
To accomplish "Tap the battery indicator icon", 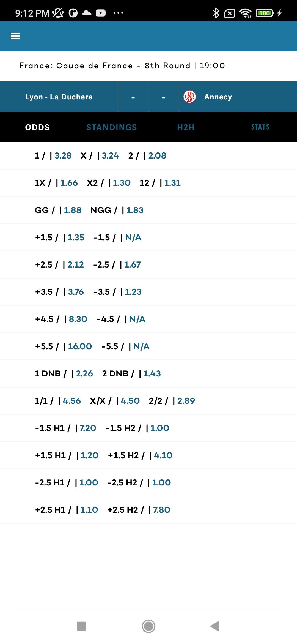I will tap(265, 13).
